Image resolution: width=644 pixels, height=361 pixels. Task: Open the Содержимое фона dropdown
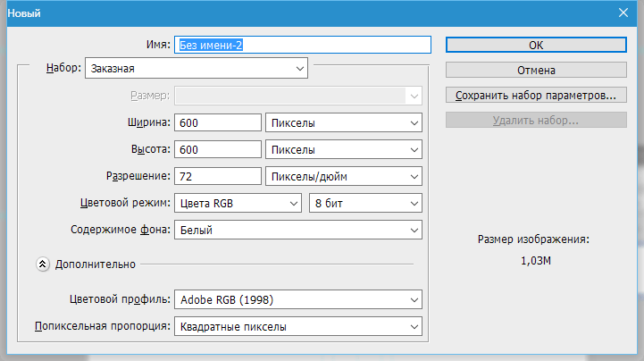(298, 230)
